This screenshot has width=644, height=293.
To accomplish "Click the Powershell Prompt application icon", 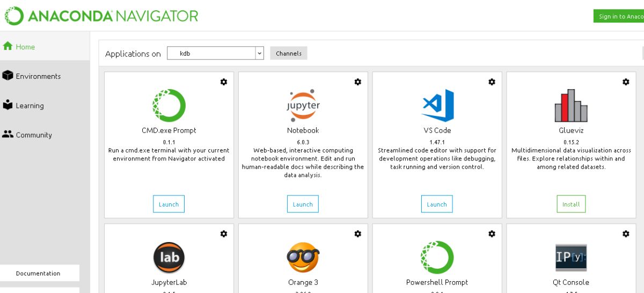I will click(x=437, y=258).
